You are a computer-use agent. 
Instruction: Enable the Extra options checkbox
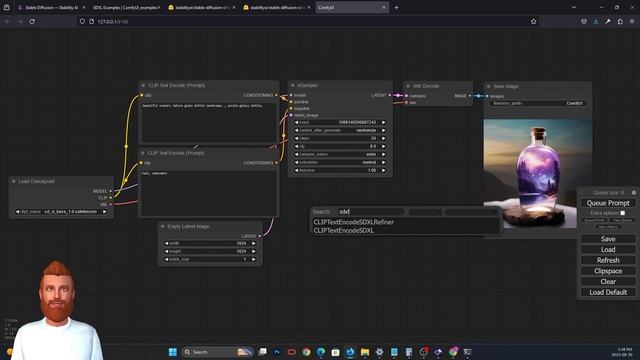(x=622, y=213)
